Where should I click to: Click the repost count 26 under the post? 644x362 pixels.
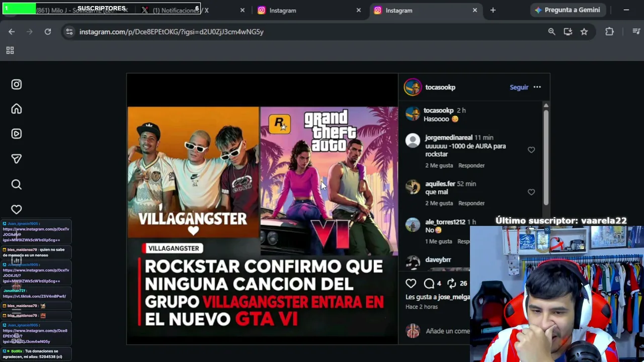(x=463, y=284)
